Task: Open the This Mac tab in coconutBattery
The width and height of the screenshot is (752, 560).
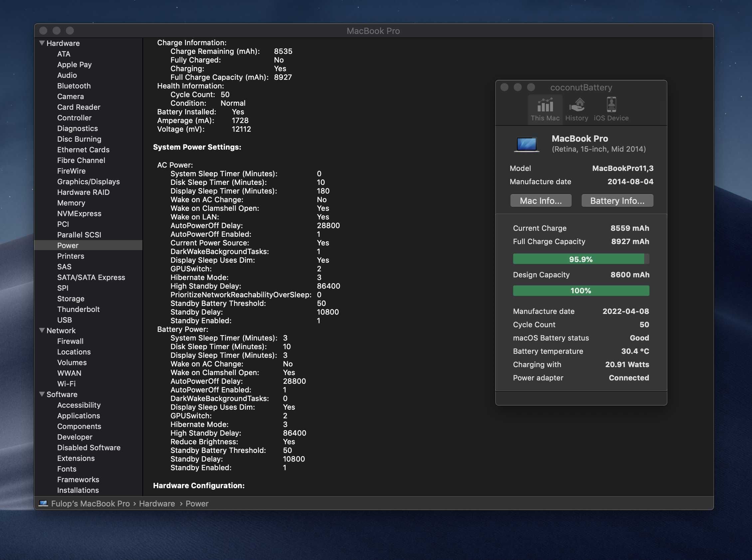Action: click(x=545, y=109)
